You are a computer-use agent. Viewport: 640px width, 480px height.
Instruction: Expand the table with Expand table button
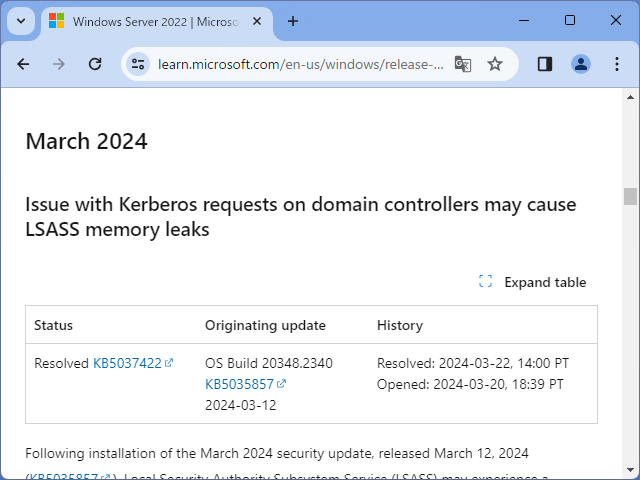(x=544, y=282)
